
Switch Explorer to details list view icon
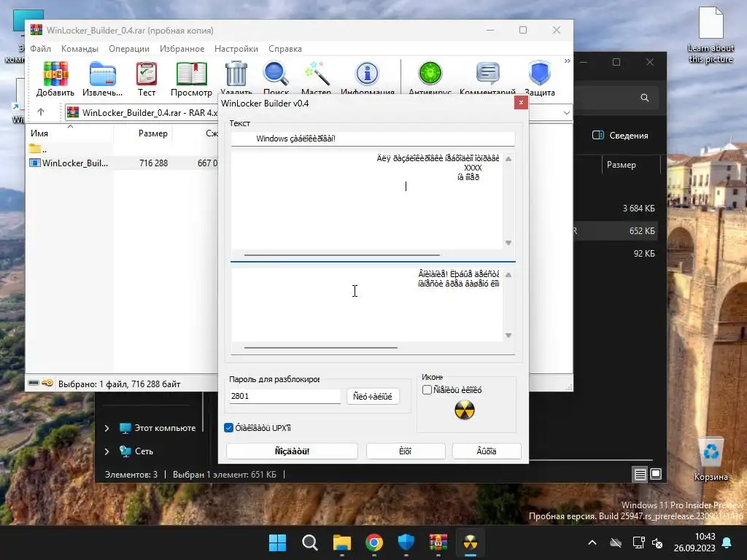[640, 474]
